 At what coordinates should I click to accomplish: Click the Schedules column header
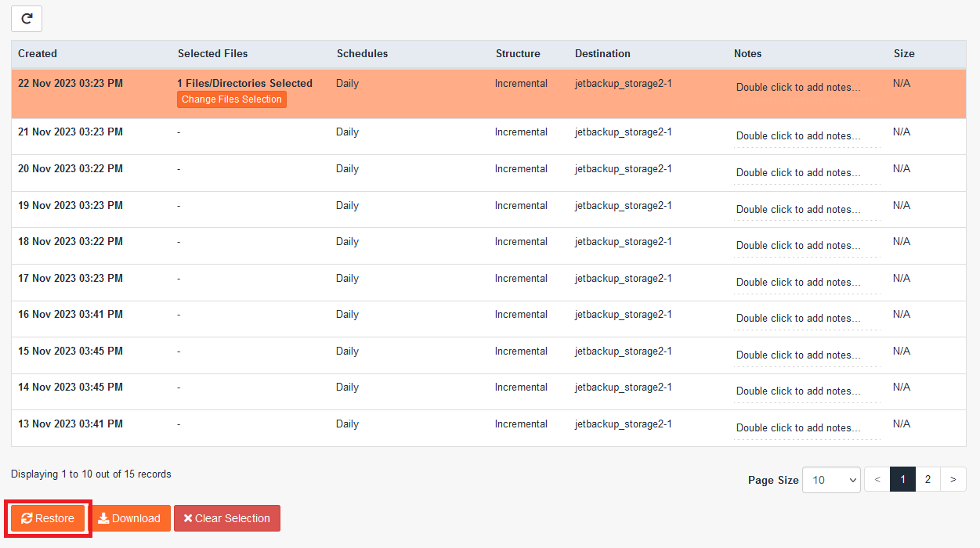[362, 54]
